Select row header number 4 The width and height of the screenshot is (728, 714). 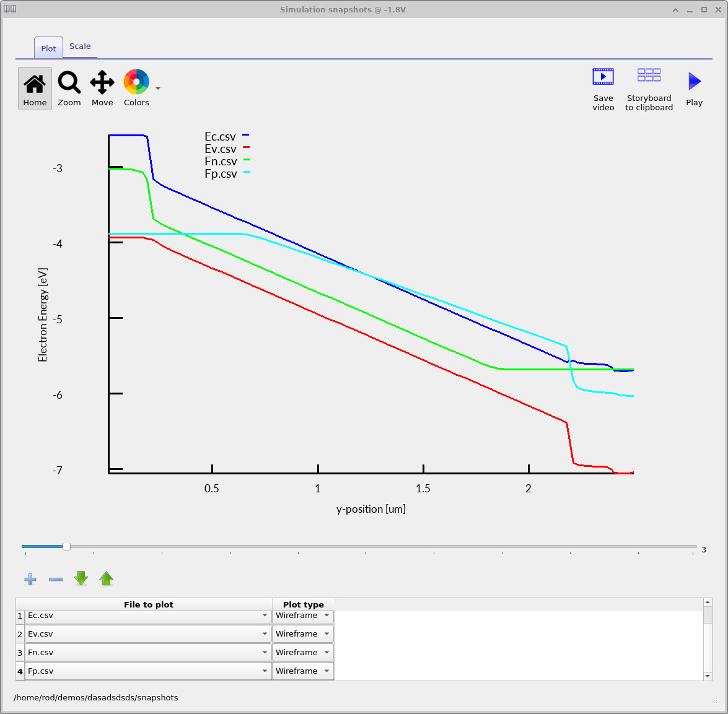tap(20, 671)
